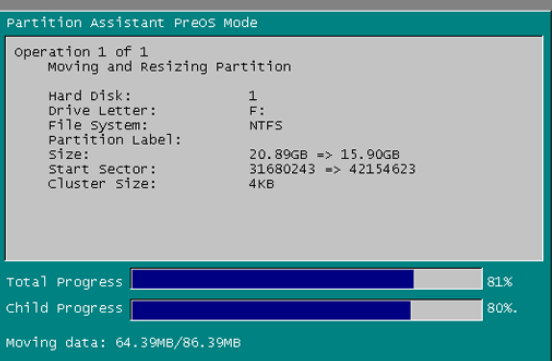Click the 'Start Sector:' label
The image size is (552, 361).
[102, 169]
